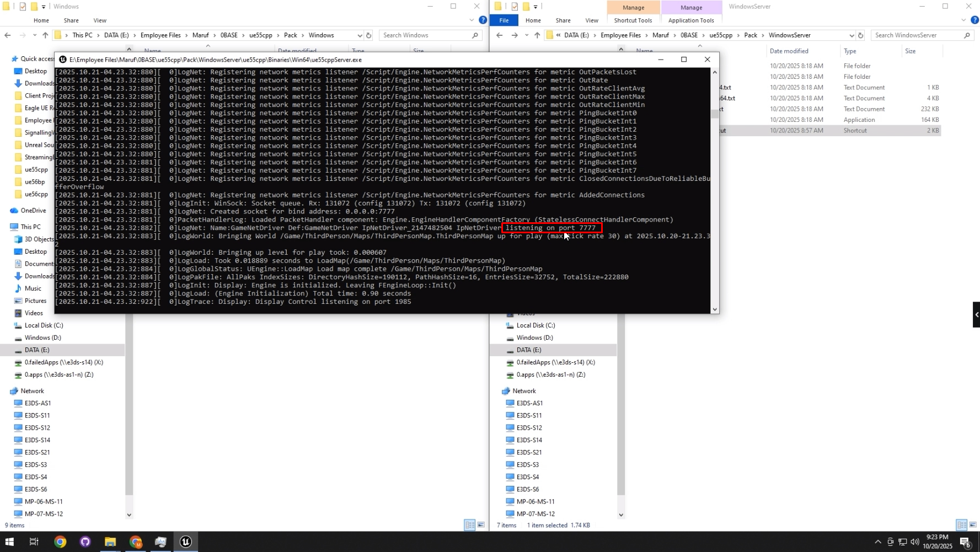Image resolution: width=980 pixels, height=552 pixels.
Task: Show hidden system tray icons
Action: point(878,542)
